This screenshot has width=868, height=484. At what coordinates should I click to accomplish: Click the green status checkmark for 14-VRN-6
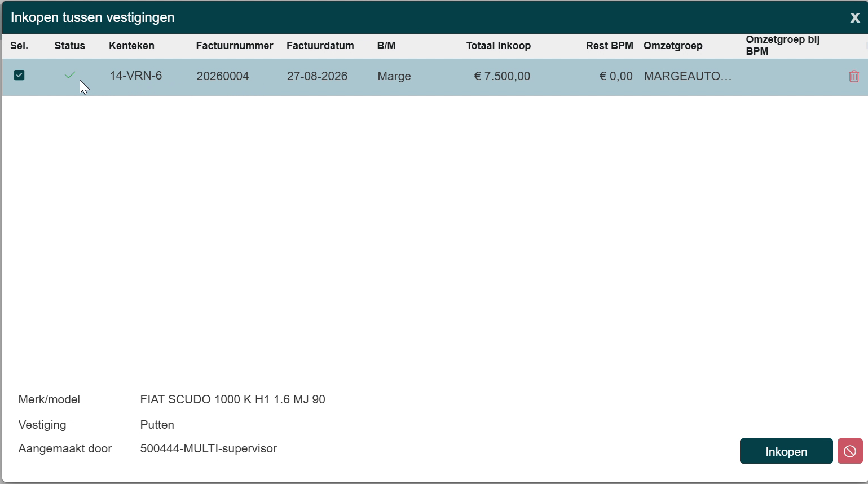(70, 75)
